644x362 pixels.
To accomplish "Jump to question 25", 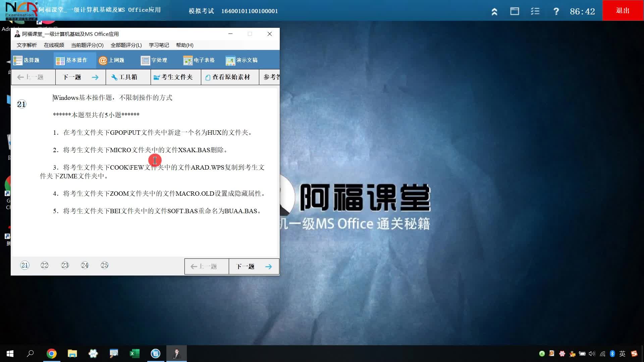I will pyautogui.click(x=105, y=265).
